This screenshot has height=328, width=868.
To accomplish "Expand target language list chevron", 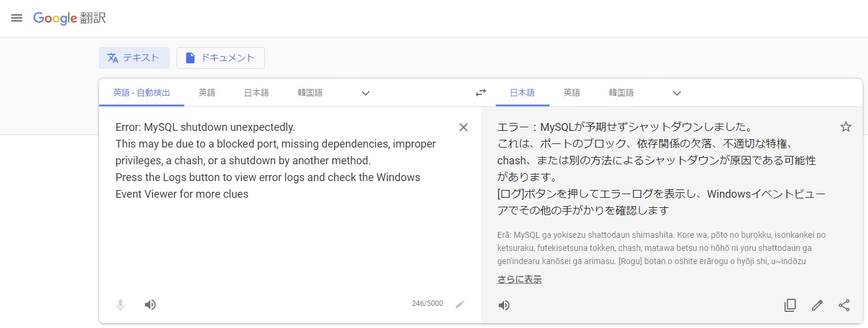I will [x=677, y=93].
